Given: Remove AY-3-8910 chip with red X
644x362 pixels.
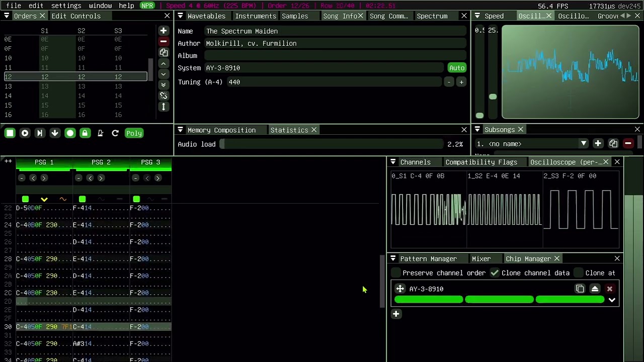Looking at the screenshot, I should (x=610, y=289).
